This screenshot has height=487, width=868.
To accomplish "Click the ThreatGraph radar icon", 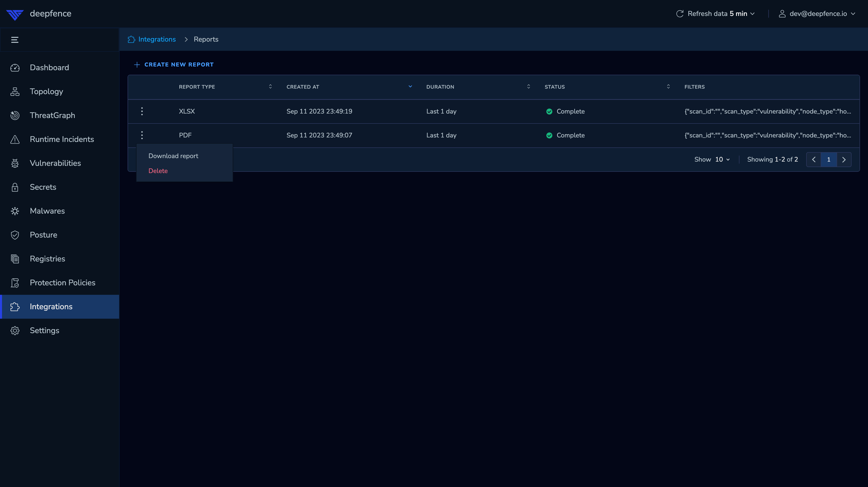I will click(15, 116).
